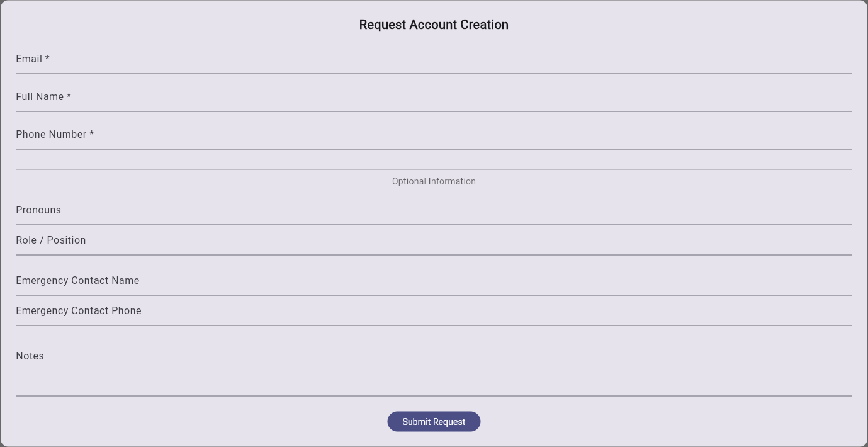The image size is (868, 447).
Task: Click the Request Account Creation heading
Action: pos(434,25)
